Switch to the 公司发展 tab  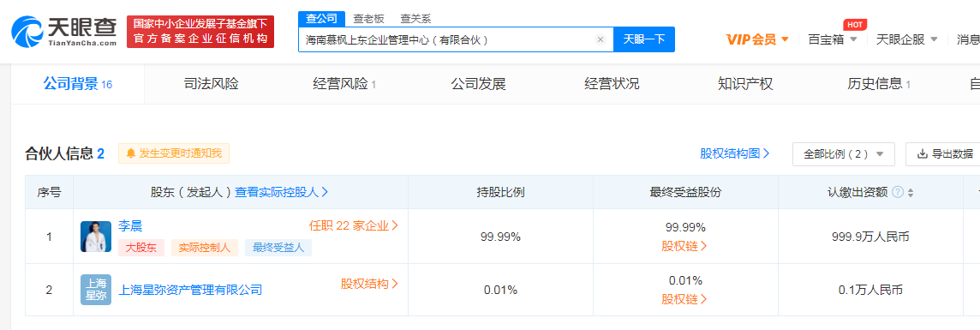478,84
